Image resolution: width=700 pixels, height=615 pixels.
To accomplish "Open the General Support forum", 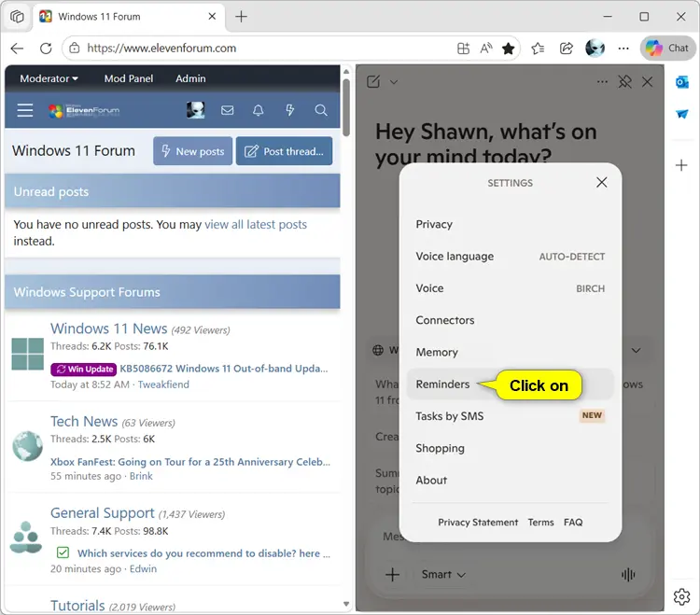I will pyautogui.click(x=103, y=513).
